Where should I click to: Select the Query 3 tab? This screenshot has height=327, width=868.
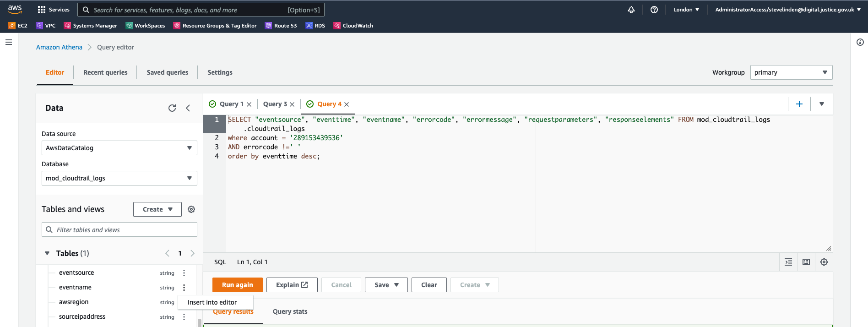pyautogui.click(x=275, y=104)
